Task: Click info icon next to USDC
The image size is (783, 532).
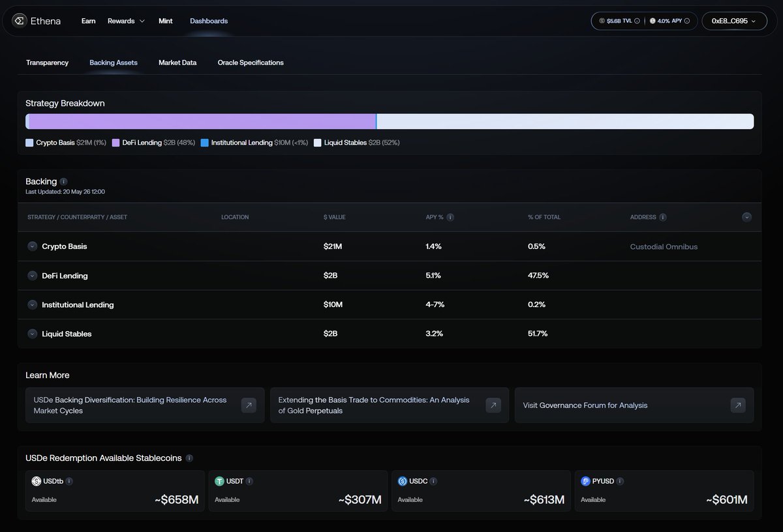Action: point(433,481)
